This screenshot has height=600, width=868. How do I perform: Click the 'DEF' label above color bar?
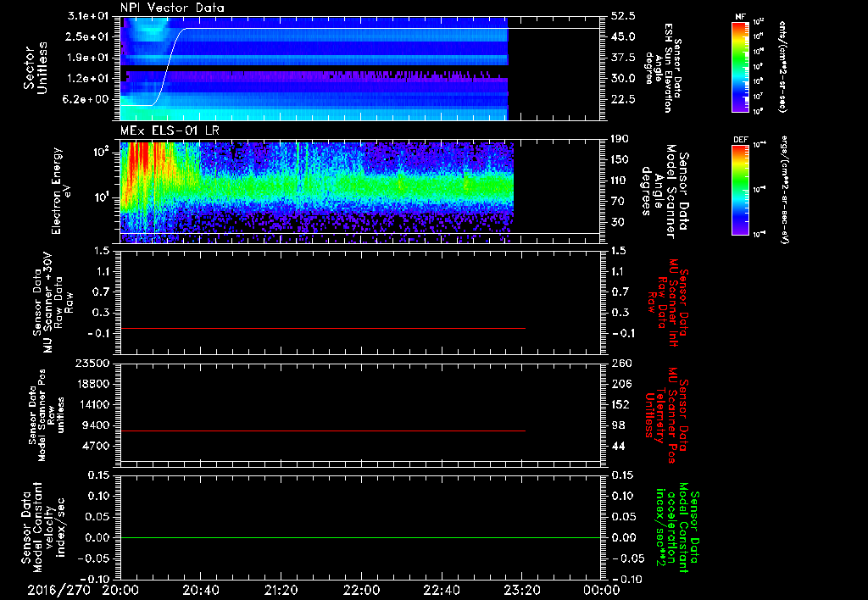(x=741, y=140)
